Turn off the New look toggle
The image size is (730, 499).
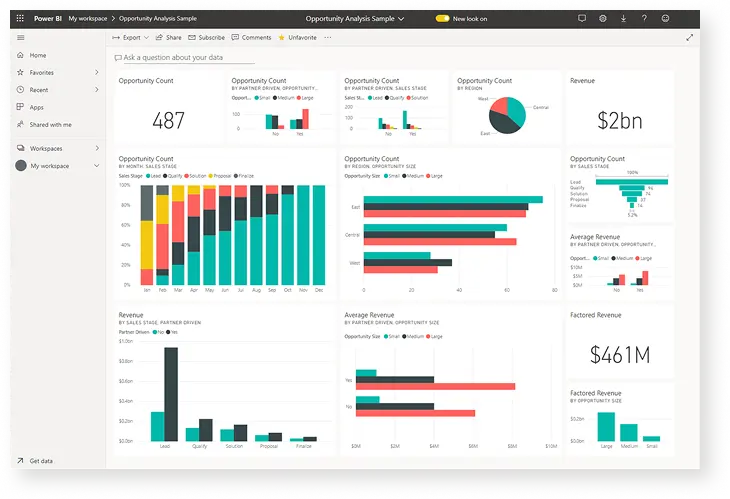coord(442,19)
